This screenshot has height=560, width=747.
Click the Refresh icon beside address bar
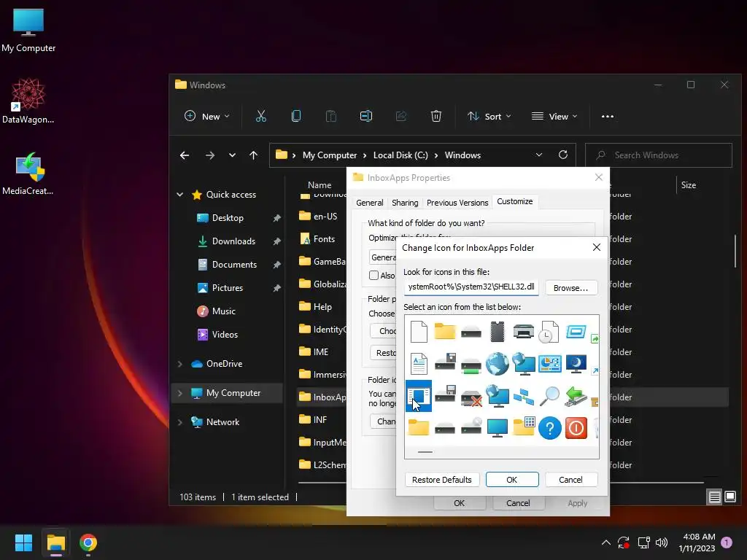(563, 155)
